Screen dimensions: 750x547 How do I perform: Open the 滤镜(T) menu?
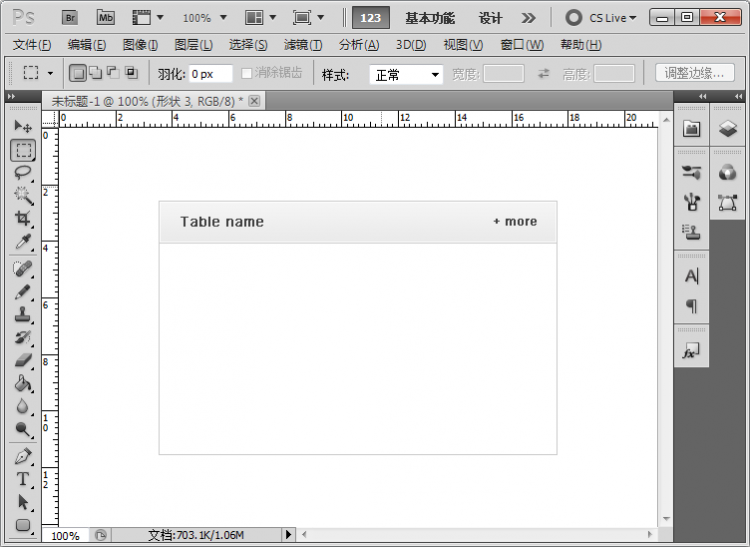coord(303,45)
